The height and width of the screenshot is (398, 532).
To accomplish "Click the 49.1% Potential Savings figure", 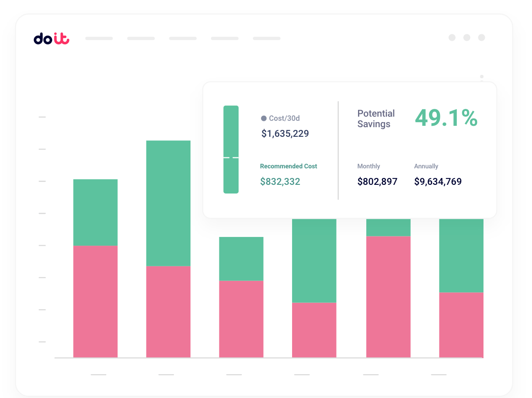I will point(446,118).
